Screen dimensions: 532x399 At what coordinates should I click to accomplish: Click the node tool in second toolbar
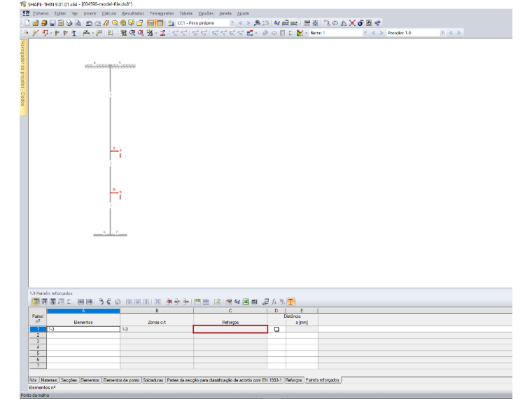(26, 33)
